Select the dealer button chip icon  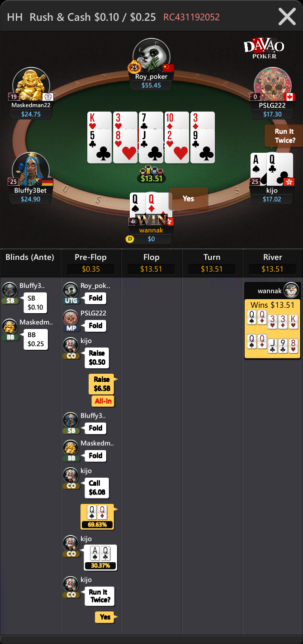tap(129, 239)
